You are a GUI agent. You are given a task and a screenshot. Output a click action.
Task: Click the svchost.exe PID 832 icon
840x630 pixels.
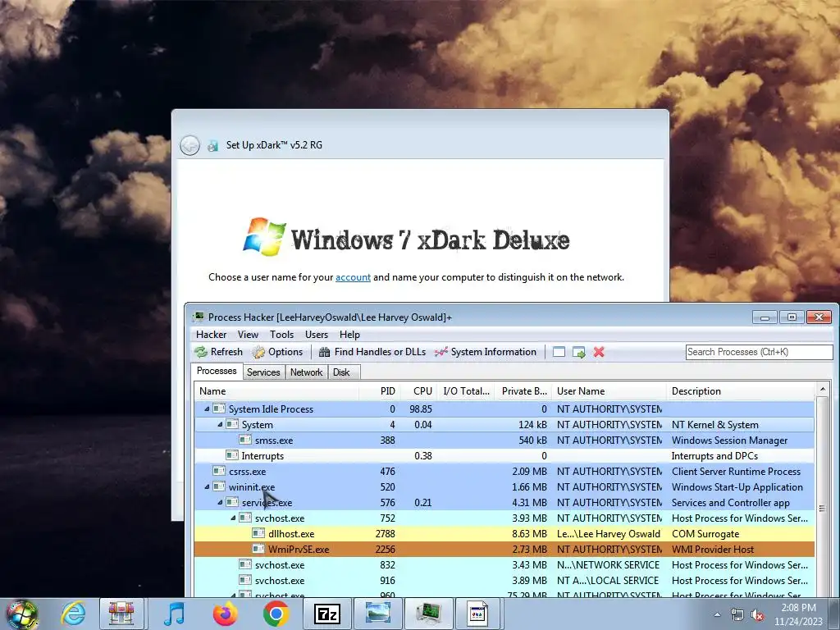click(x=245, y=564)
